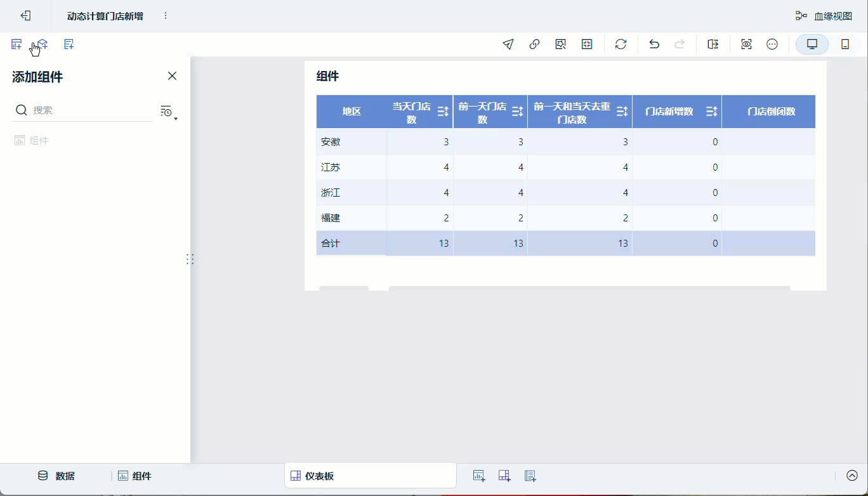
Task: Open preview mode with the eye icon
Action: pyautogui.click(x=746, y=44)
